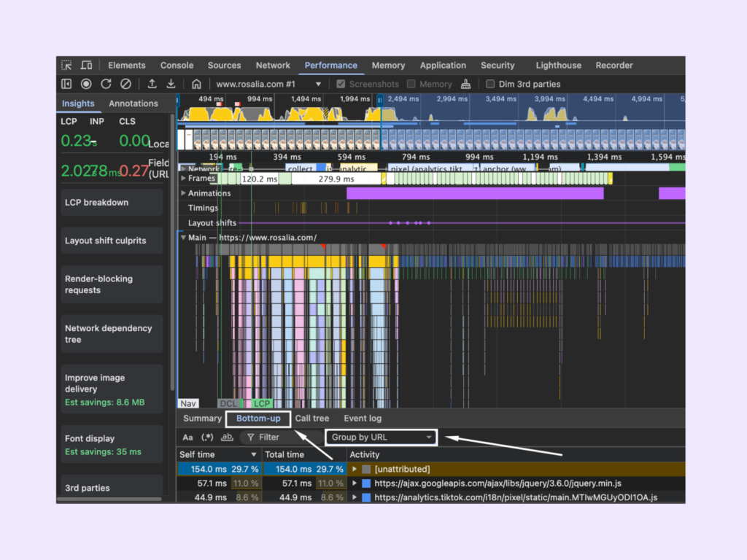The height and width of the screenshot is (560, 747).
Task: Load a profile using the upload icon
Action: point(152,84)
